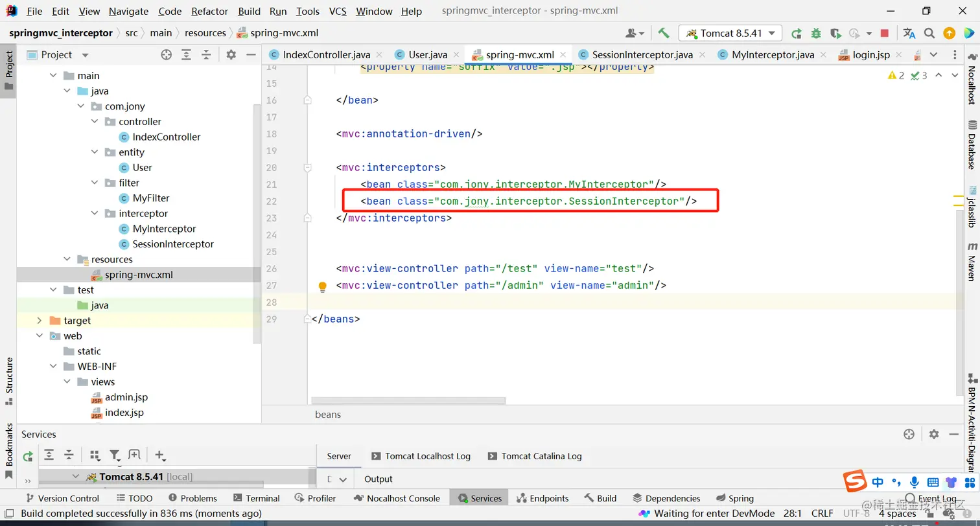Open Maven tool window sidebar
This screenshot has width=980, height=526.
coord(972,261)
